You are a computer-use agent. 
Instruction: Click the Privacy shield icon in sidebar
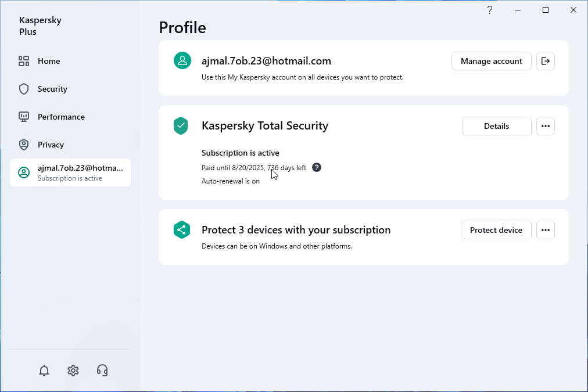coord(24,145)
